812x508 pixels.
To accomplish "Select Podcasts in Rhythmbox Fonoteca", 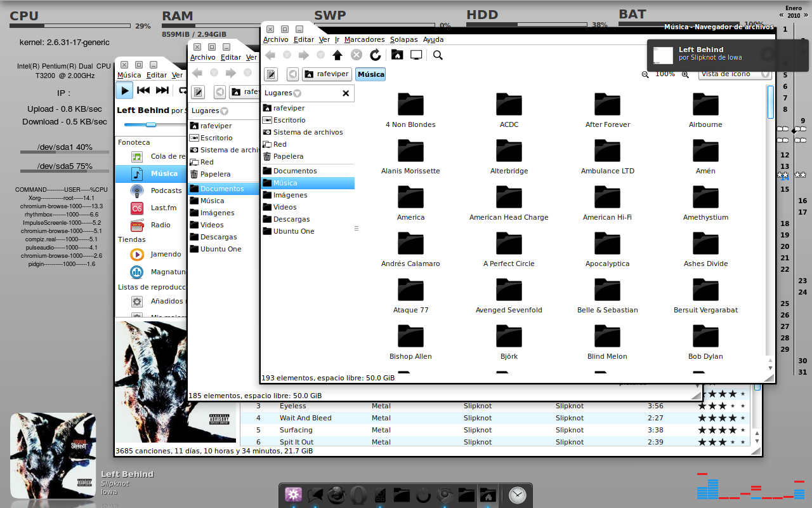I will (151, 190).
